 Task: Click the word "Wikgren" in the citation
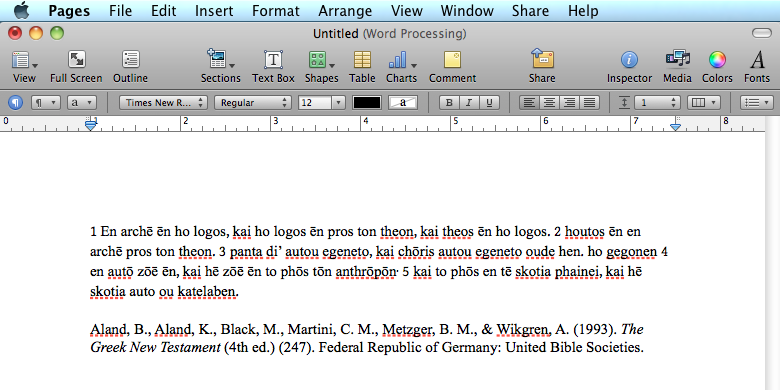coord(523,329)
